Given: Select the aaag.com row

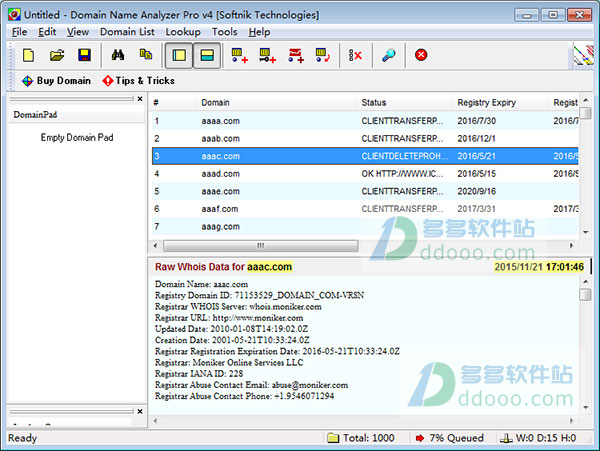Looking at the screenshot, I should pos(365,226).
